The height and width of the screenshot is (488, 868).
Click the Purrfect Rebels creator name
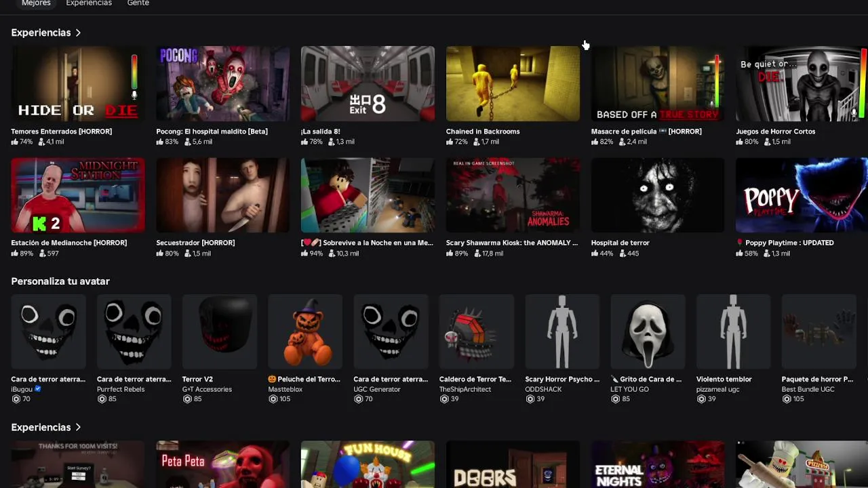click(x=121, y=389)
